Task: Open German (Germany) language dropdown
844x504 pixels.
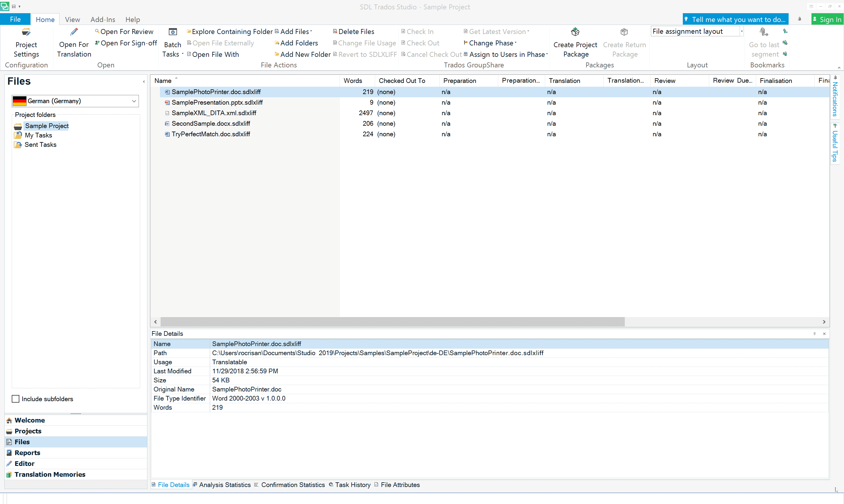Action: pos(75,101)
